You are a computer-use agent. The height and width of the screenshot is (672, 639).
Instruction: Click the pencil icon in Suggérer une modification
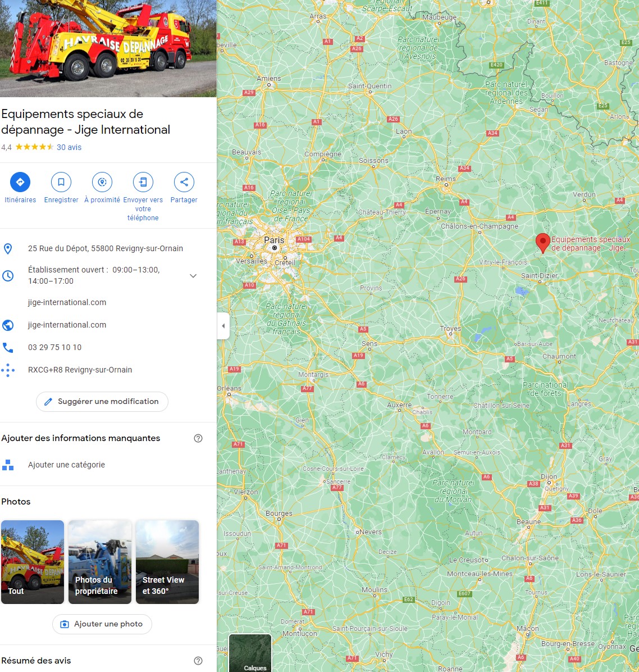48,402
